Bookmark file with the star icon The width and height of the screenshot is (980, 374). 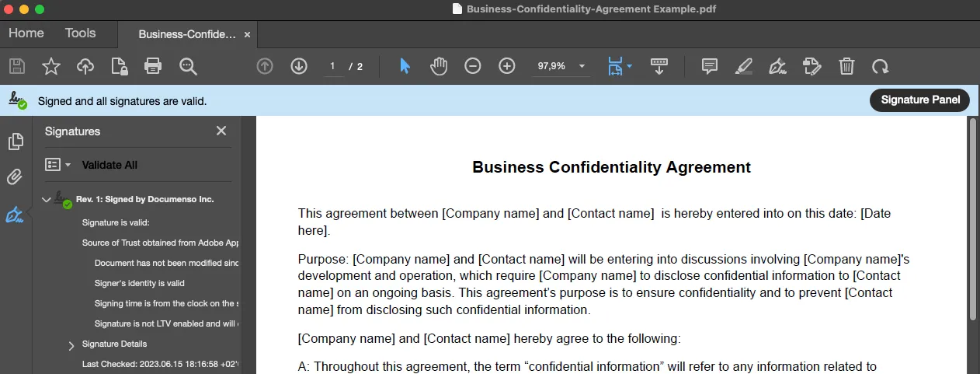point(51,66)
